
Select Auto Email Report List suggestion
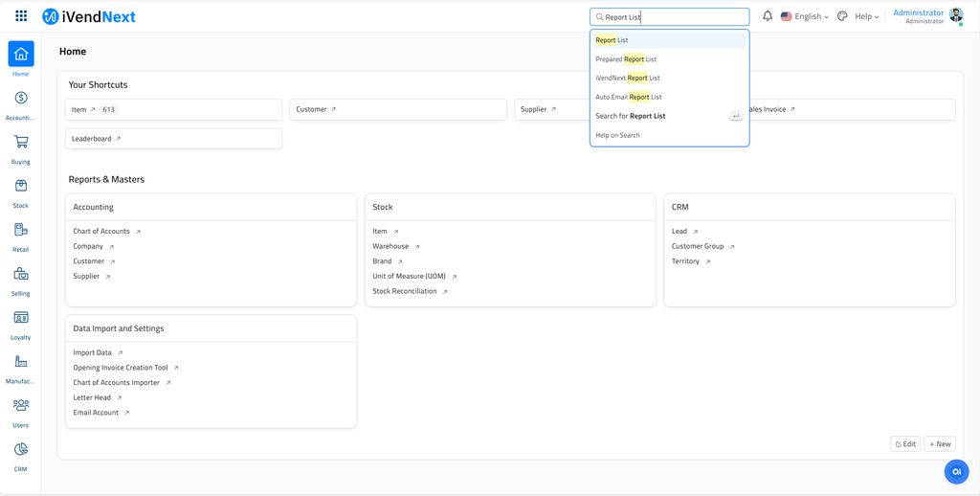pos(669,97)
